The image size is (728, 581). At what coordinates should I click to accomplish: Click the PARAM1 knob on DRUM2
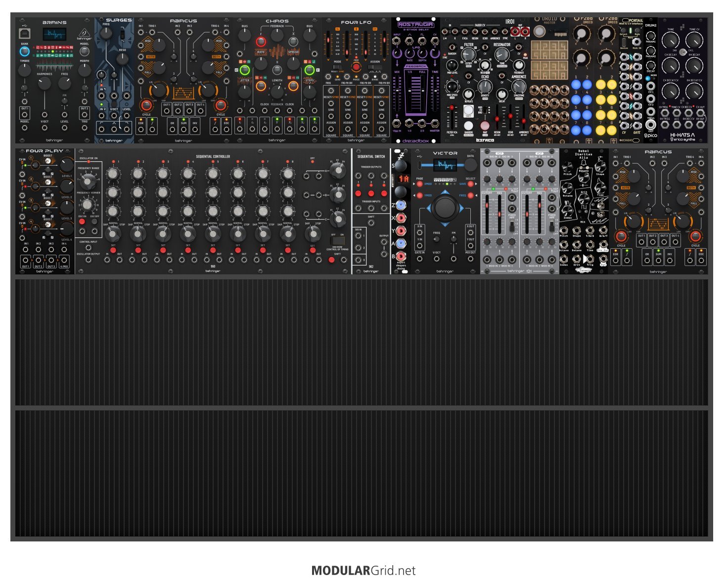[651, 36]
